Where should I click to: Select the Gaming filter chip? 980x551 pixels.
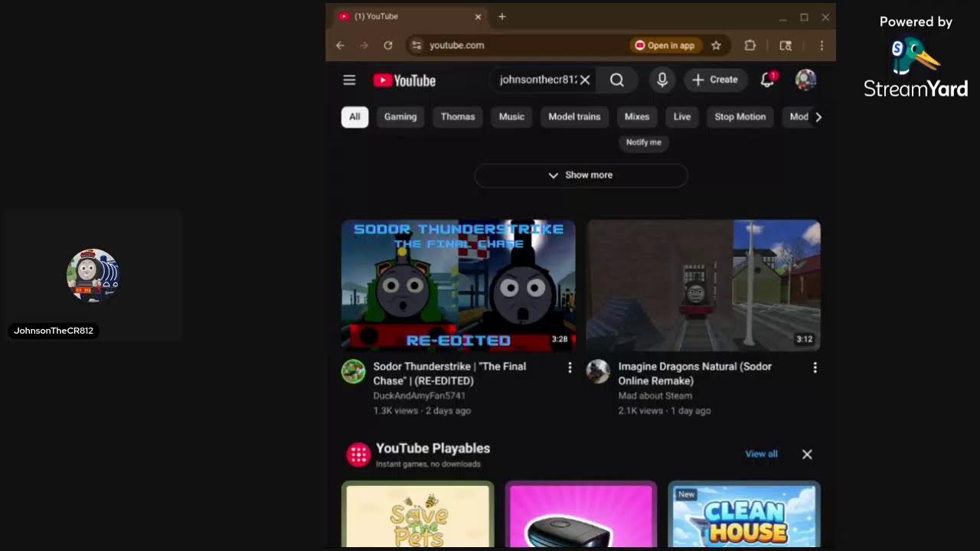click(400, 117)
